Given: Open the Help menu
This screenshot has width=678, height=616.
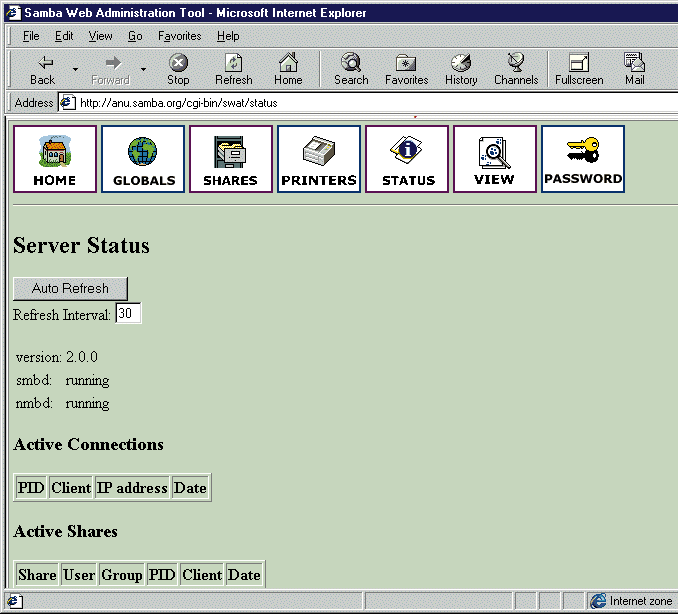Looking at the screenshot, I should [228, 36].
